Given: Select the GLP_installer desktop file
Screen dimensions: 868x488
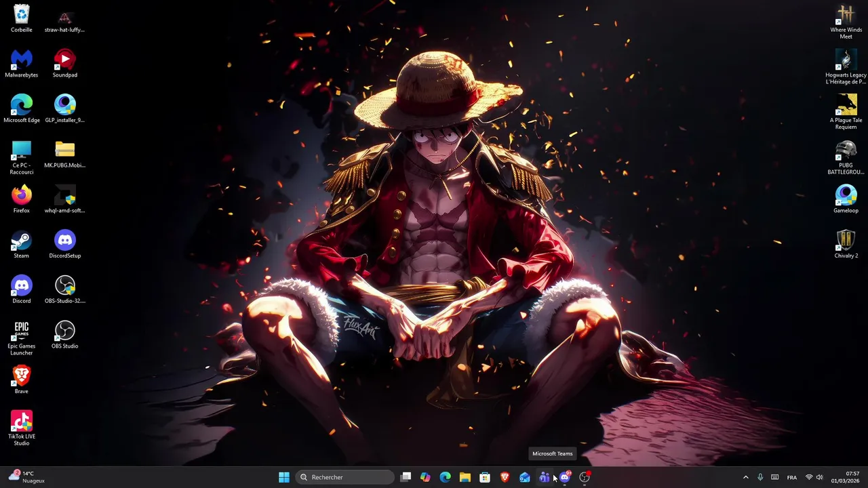Looking at the screenshot, I should [64, 109].
